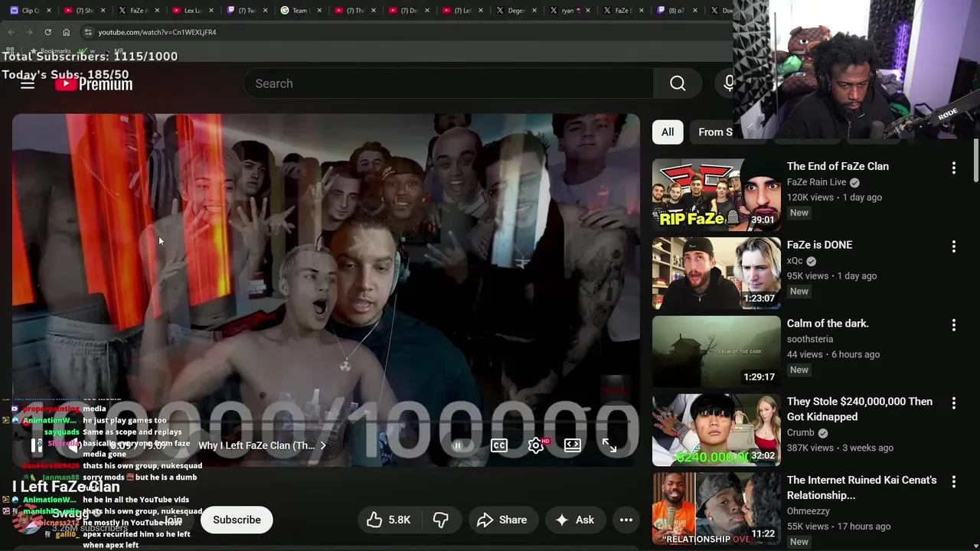This screenshot has width=980, height=551.
Task: Enter fullscreen mode on the video
Action: point(609,445)
